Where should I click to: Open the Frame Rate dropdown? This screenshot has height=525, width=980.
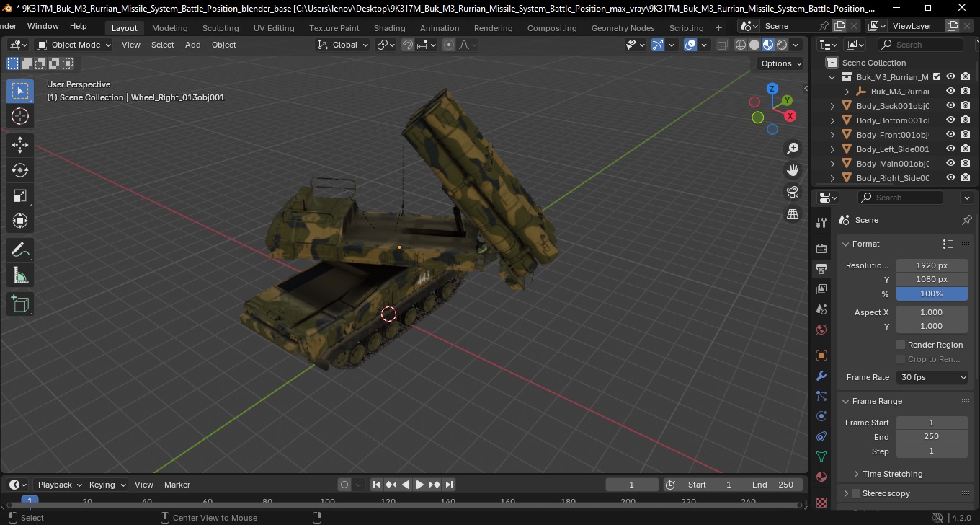coord(932,377)
